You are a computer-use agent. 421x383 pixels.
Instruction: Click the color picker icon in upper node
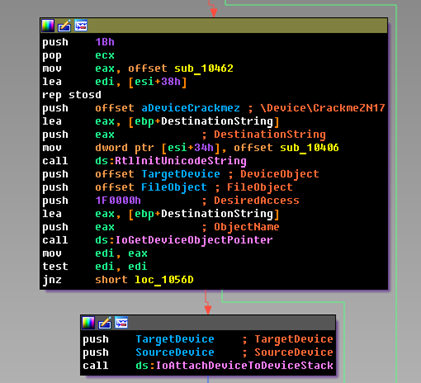[x=48, y=26]
